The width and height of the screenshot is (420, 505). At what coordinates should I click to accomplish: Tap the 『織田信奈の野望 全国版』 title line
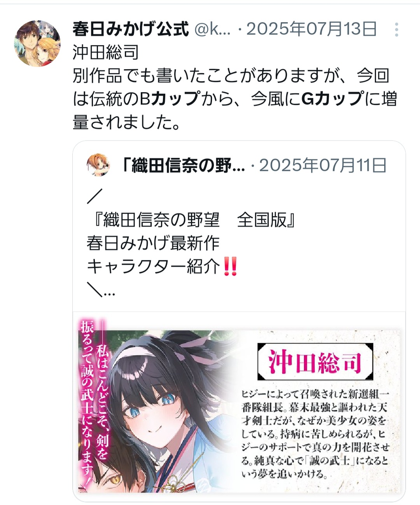tap(191, 220)
